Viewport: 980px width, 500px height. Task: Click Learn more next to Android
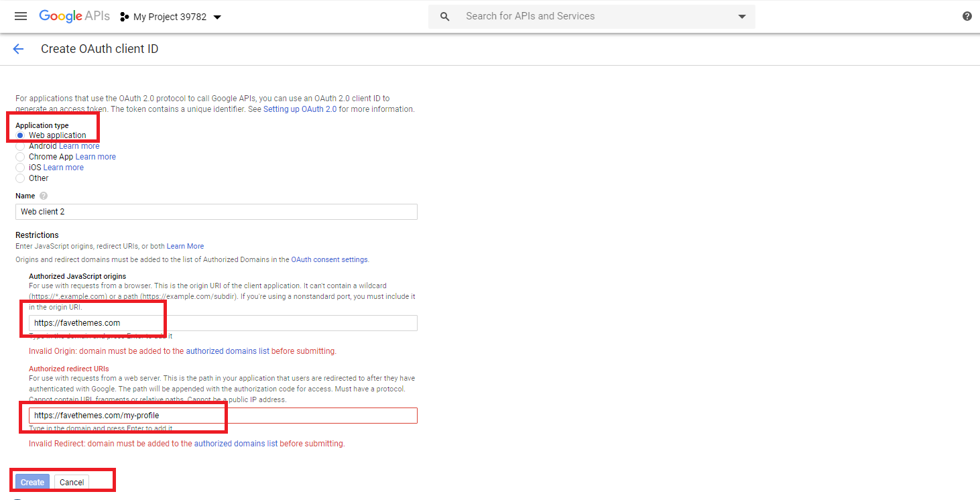click(x=80, y=145)
